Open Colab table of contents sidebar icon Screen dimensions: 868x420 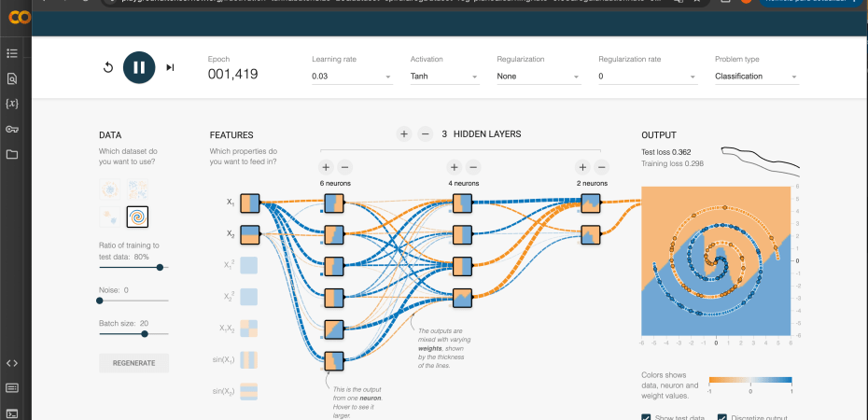coord(12,53)
